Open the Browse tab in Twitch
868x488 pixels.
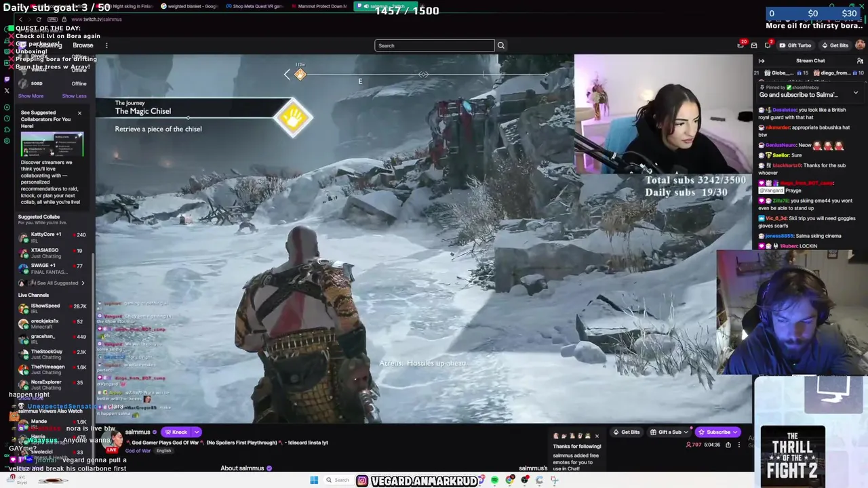pyautogui.click(x=83, y=45)
